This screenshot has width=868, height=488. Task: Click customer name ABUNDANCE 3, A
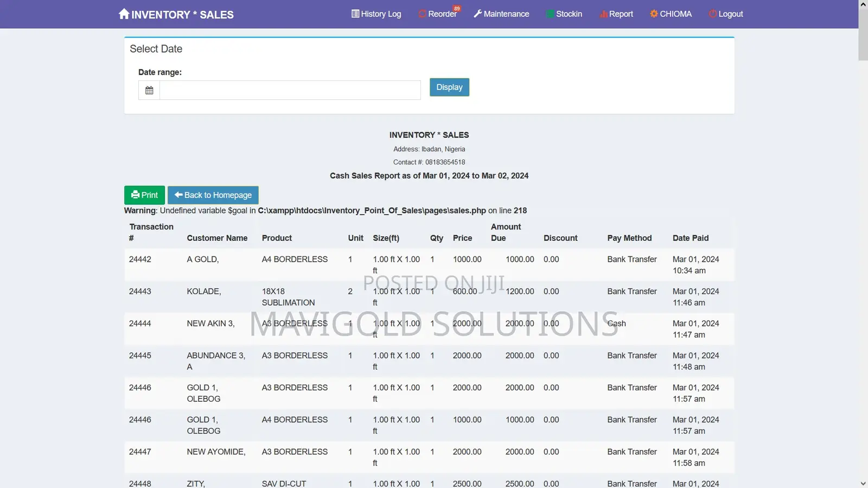coord(216,361)
